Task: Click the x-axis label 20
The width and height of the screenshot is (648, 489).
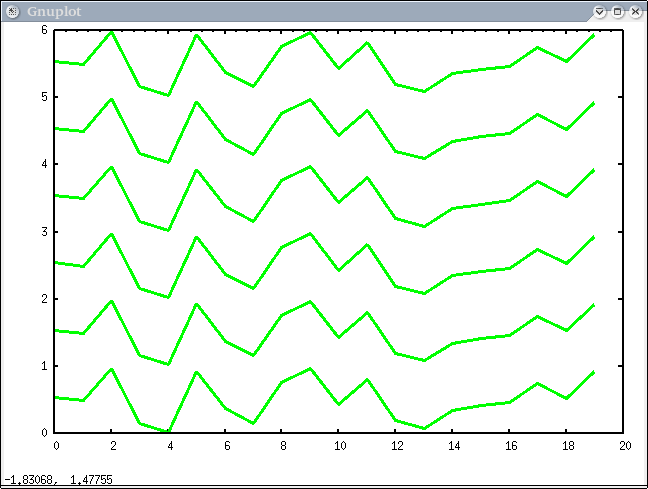Action: pos(625,446)
